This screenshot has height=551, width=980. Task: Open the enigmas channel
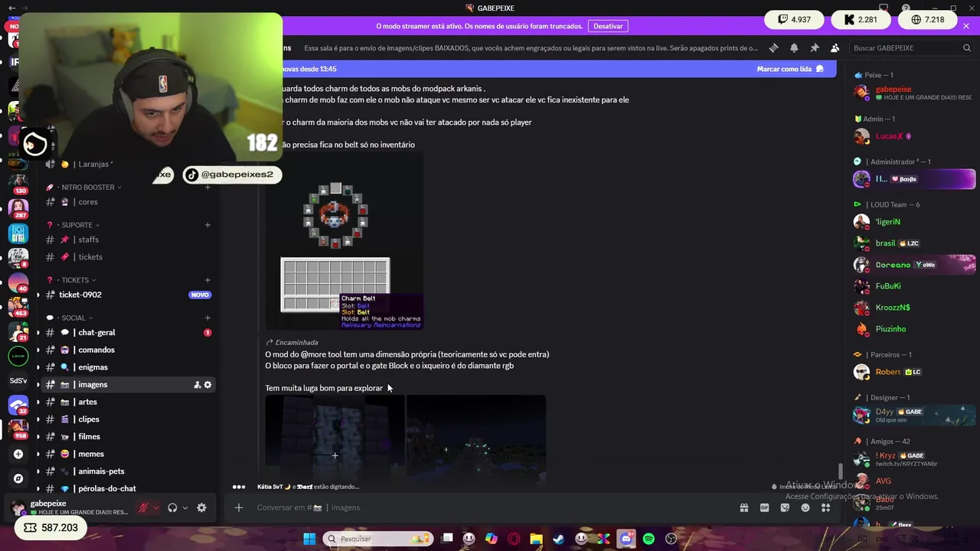point(129,367)
